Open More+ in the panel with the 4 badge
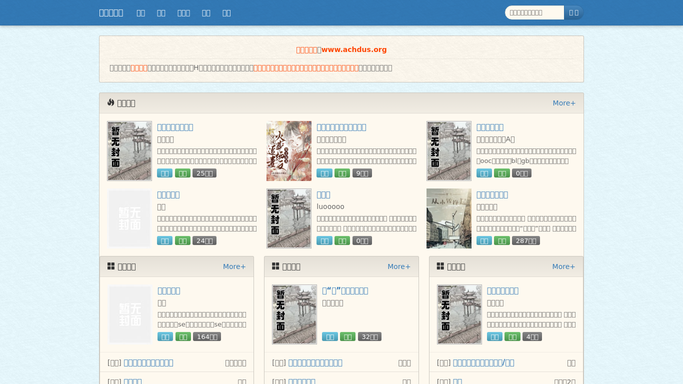The width and height of the screenshot is (683, 384). pos(563,266)
